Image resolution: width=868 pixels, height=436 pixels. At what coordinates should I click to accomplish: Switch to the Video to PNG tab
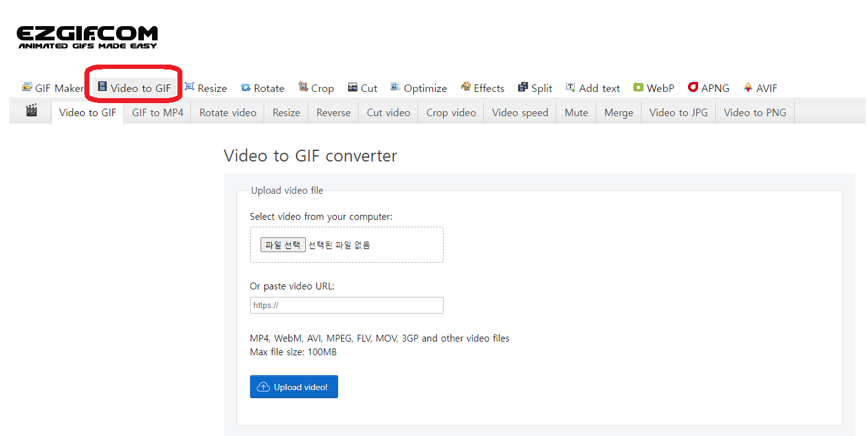(755, 112)
